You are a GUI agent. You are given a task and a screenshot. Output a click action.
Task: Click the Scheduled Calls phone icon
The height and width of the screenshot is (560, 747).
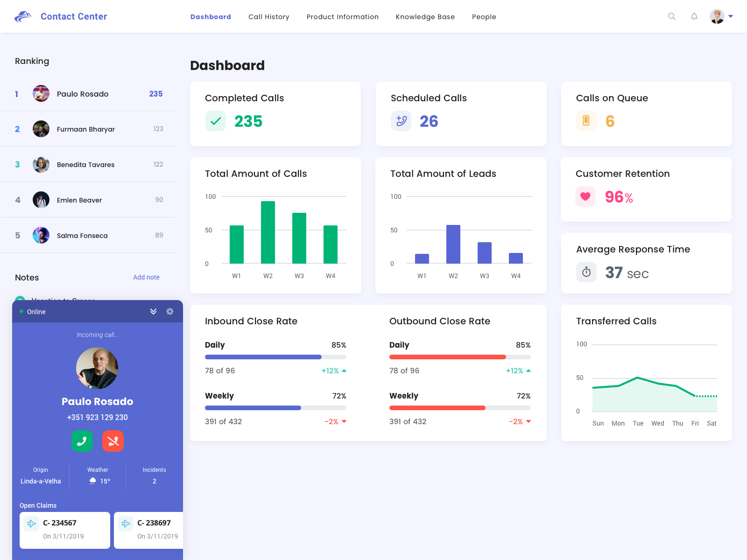(401, 121)
